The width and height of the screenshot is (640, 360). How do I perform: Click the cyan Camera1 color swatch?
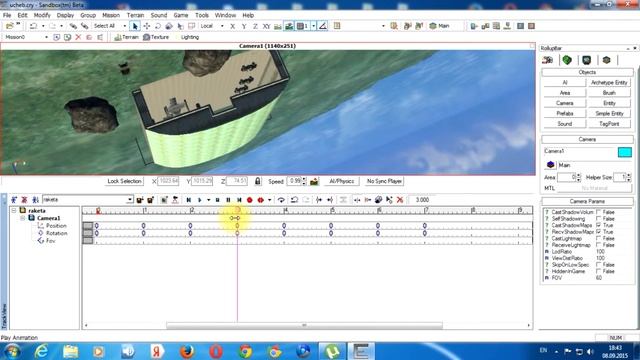(x=624, y=152)
